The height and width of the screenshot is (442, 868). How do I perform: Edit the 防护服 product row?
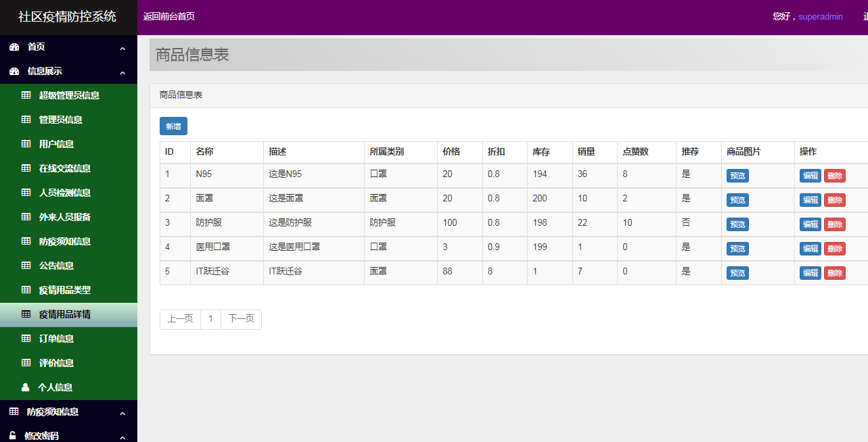(810, 224)
